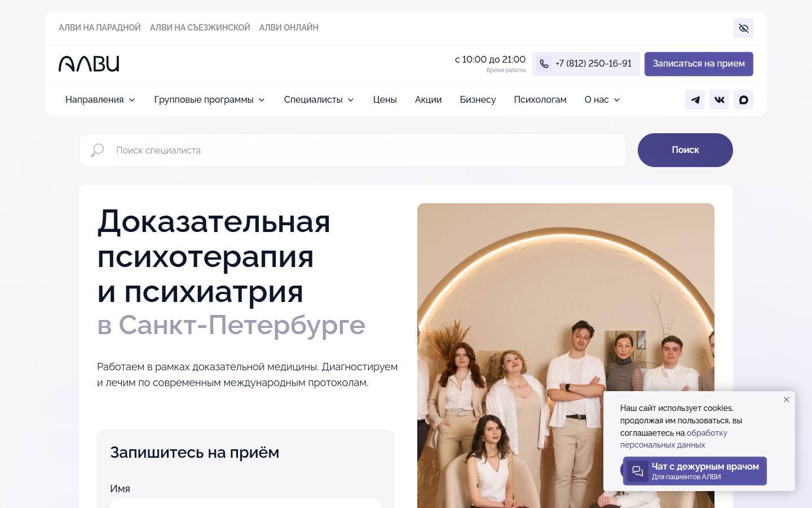Click the magnifier icon in search field
The image size is (812, 508).
click(98, 150)
